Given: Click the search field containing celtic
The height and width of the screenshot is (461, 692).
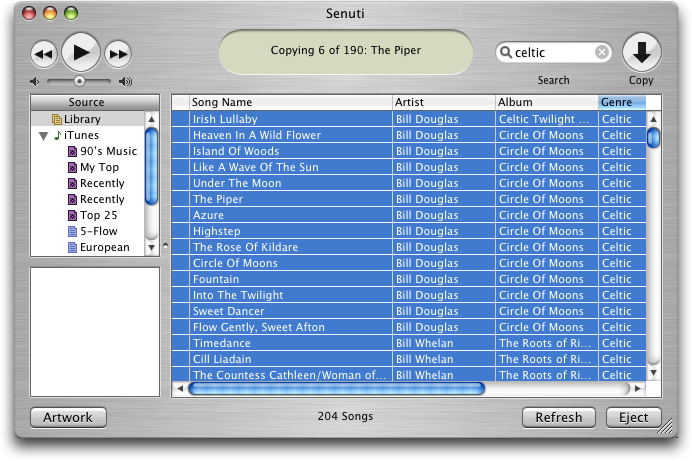Looking at the screenshot, I should [553, 52].
